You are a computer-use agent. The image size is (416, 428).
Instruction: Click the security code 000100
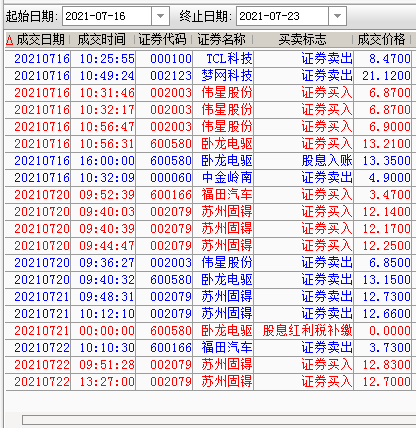coord(164,59)
